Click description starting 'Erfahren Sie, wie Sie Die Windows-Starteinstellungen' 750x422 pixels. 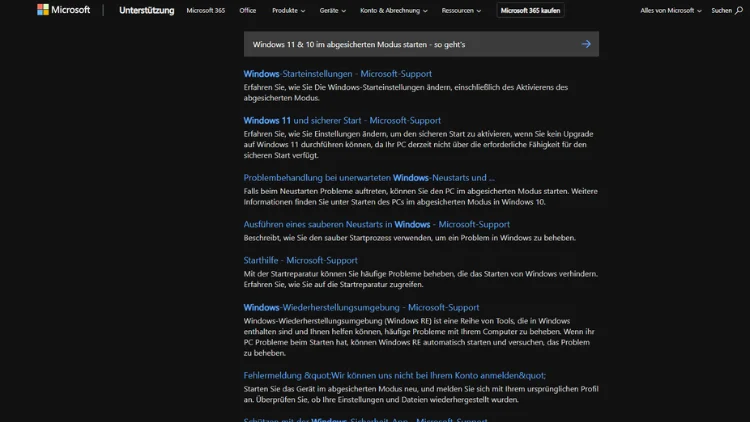(406, 92)
